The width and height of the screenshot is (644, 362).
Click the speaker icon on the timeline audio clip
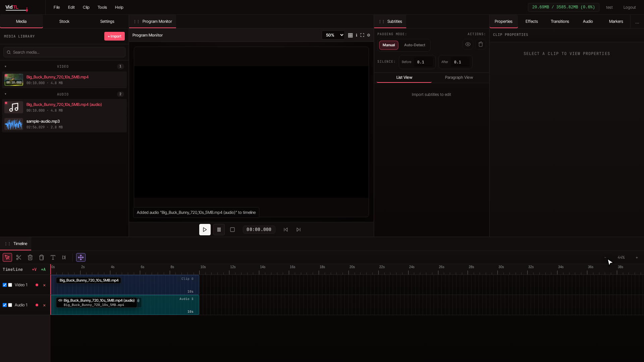(x=60, y=300)
